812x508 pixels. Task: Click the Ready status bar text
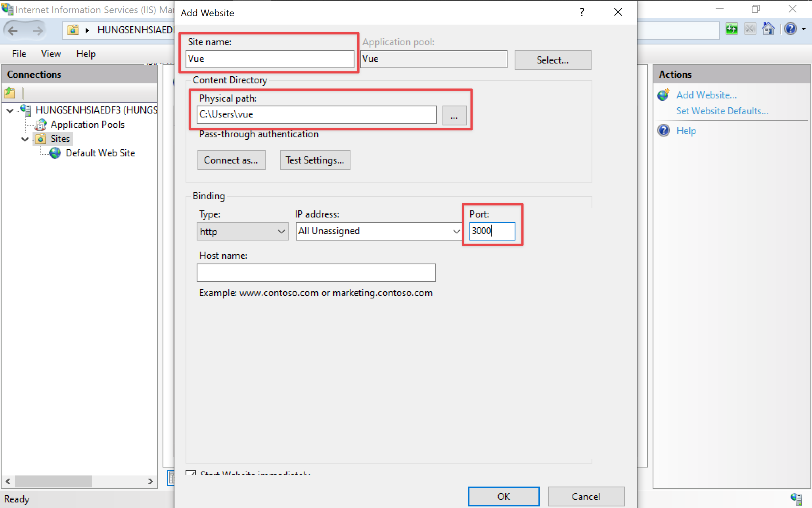[17, 499]
